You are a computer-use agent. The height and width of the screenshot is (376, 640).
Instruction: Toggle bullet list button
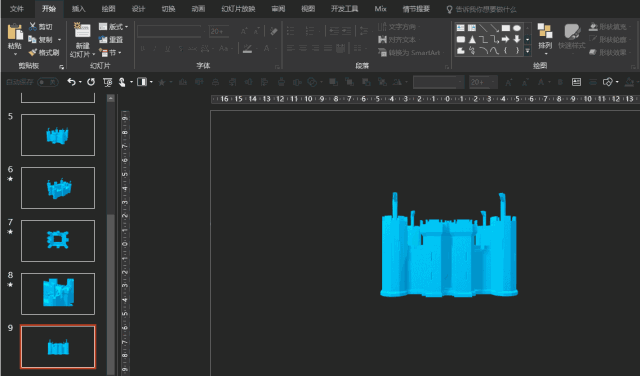pos(291,31)
